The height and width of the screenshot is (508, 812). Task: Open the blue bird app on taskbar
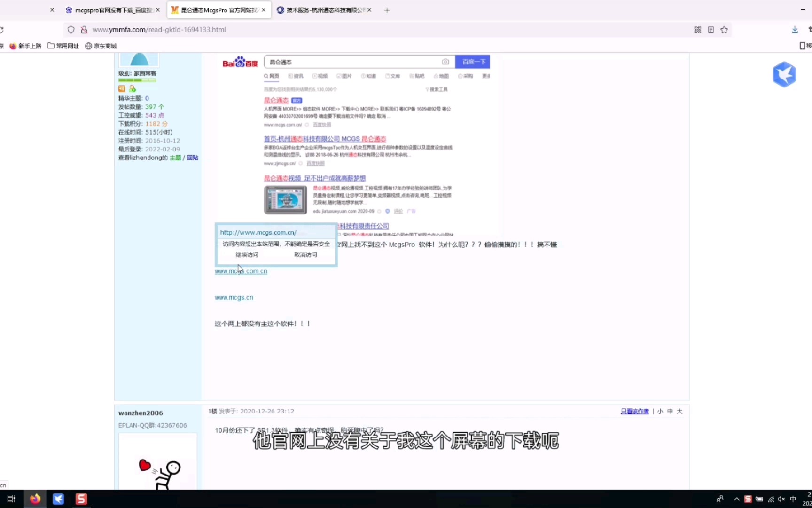[58, 499]
